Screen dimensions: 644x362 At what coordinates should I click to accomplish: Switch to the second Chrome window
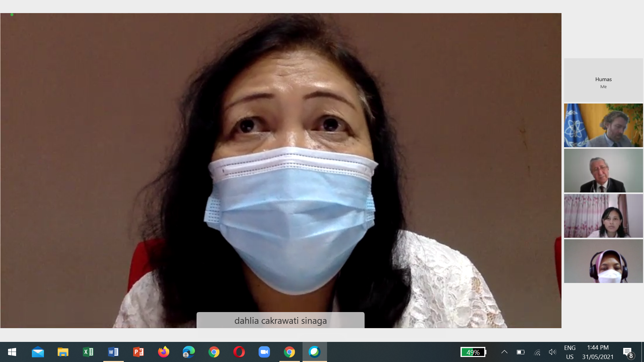coord(289,352)
